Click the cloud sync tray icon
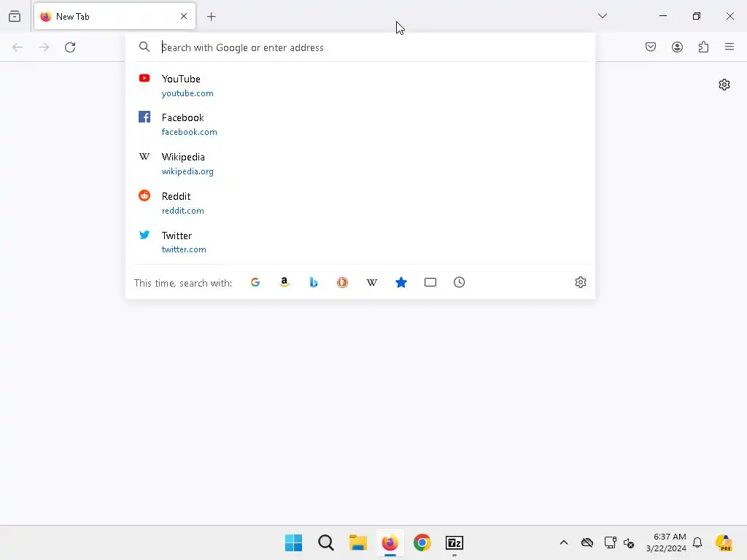 point(587,542)
